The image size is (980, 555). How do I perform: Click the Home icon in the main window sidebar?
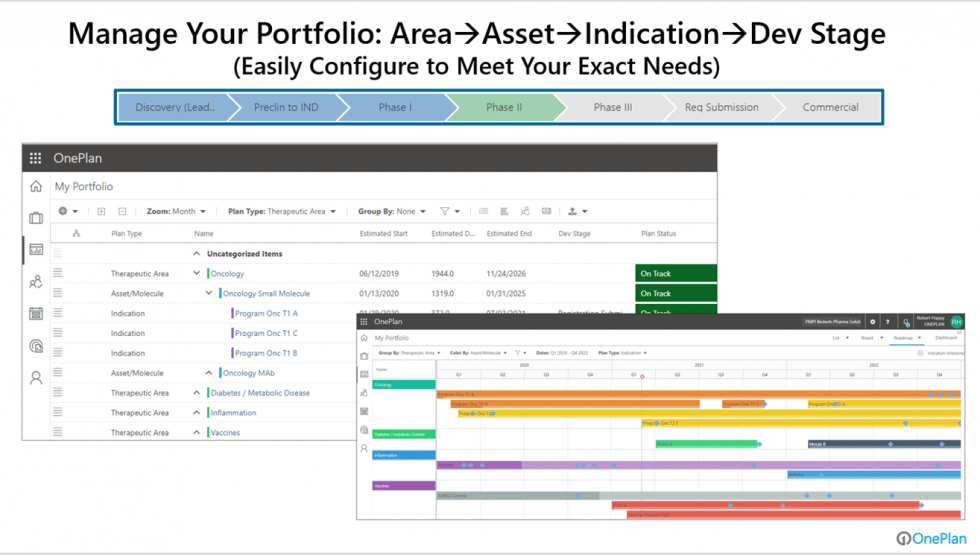click(x=36, y=186)
